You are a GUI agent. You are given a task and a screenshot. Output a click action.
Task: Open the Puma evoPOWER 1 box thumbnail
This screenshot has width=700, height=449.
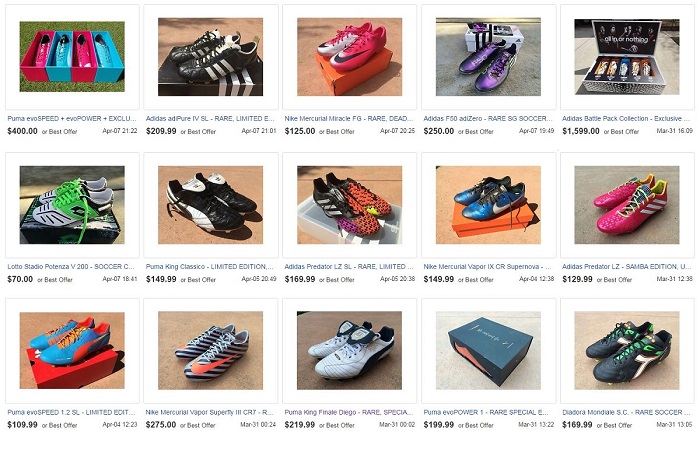(x=488, y=350)
